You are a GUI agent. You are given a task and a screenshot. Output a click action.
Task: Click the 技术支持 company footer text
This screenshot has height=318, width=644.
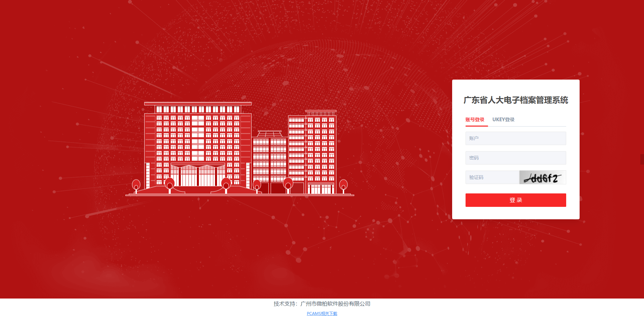pos(322,304)
